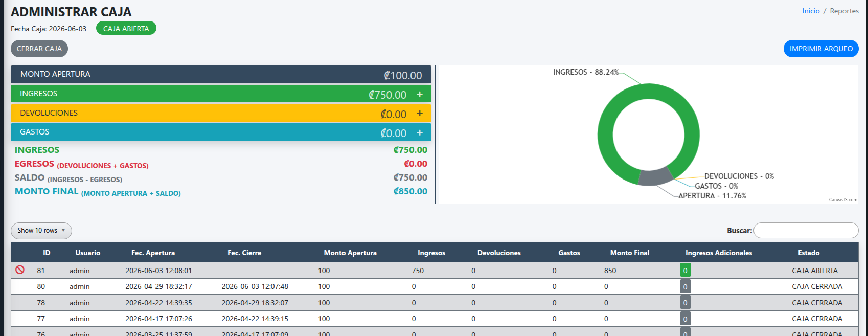The image size is (868, 336).
Task: Click the 'Fecha Caja: 2026-06-03' text
Action: pos(49,29)
